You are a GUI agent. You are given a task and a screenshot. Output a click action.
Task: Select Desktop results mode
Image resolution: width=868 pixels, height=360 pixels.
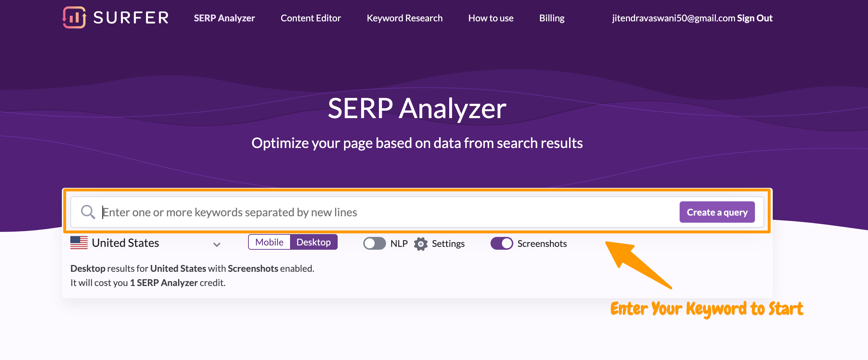coord(314,242)
